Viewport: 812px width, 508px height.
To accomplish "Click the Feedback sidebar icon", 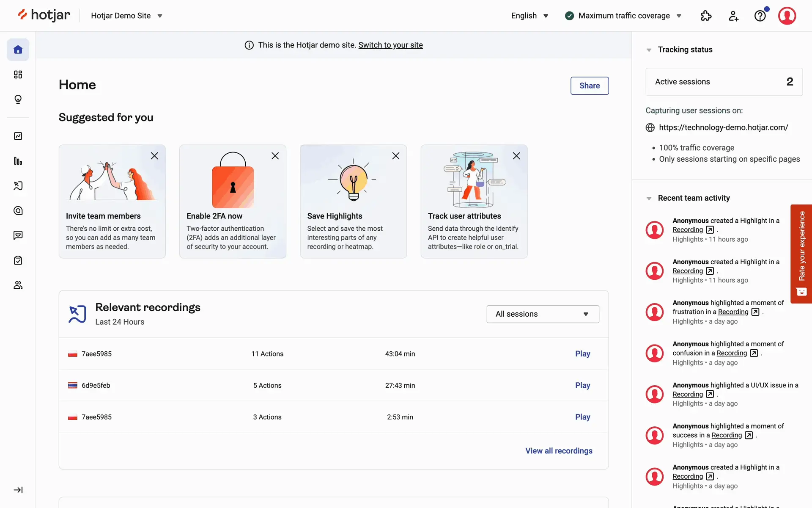I will (x=18, y=235).
